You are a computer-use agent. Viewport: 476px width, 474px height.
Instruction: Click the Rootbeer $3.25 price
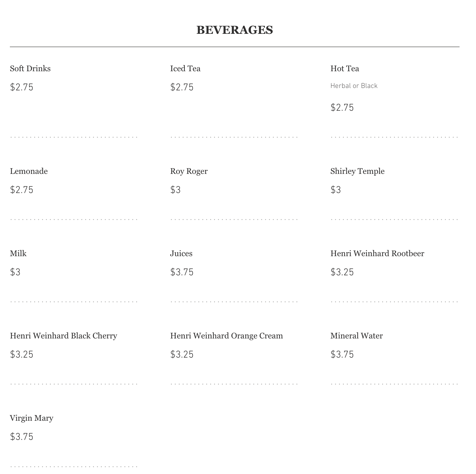click(x=342, y=272)
